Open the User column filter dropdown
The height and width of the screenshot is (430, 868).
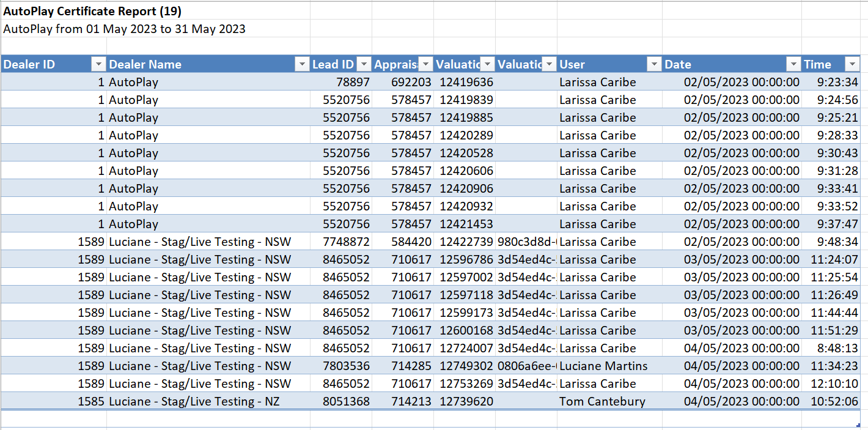(655, 64)
